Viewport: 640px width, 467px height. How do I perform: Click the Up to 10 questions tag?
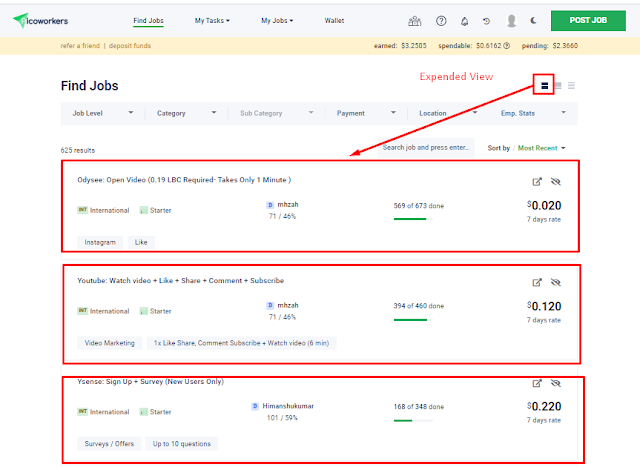tap(182, 444)
